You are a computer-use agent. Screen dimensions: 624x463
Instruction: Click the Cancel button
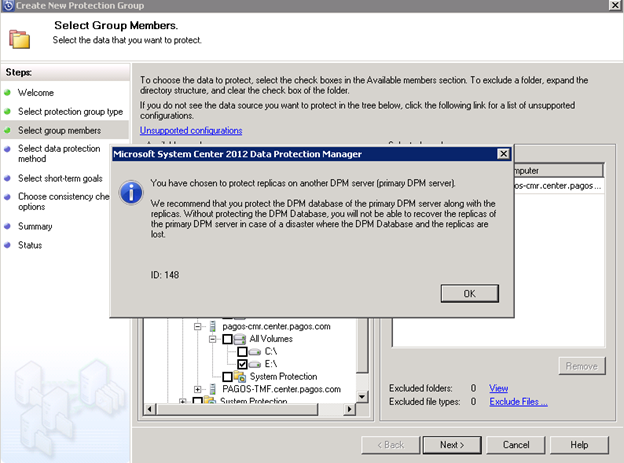click(x=516, y=445)
